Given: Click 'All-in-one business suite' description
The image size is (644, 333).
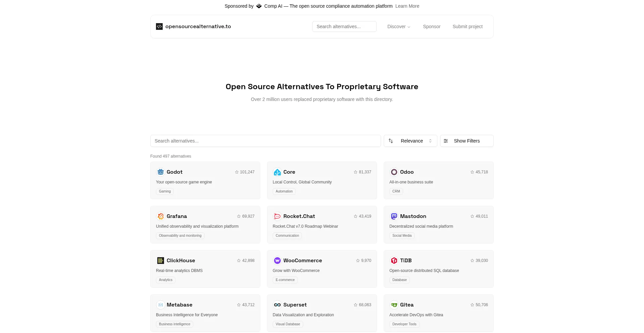Looking at the screenshot, I should tap(411, 182).
